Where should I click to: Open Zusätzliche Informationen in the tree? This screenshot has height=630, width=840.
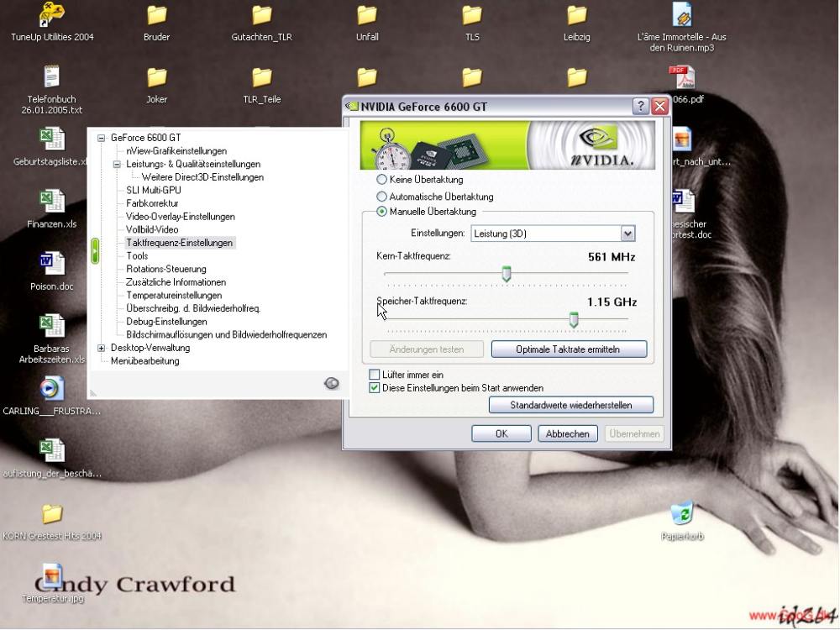176,282
